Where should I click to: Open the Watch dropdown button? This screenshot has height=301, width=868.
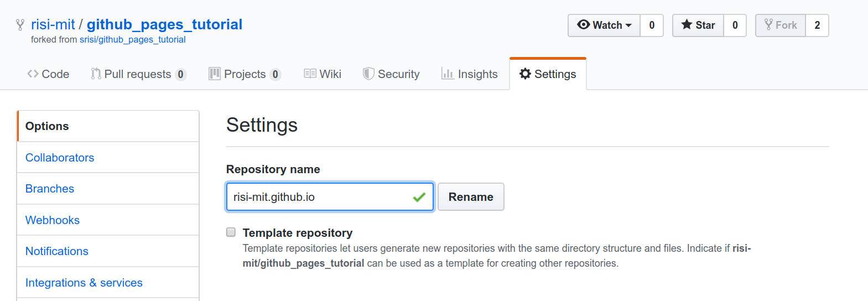pyautogui.click(x=604, y=25)
